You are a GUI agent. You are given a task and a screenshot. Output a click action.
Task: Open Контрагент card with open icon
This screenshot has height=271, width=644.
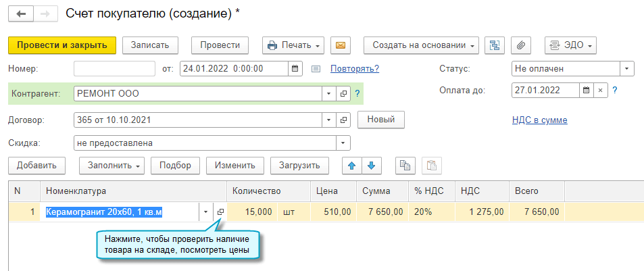[x=343, y=94]
